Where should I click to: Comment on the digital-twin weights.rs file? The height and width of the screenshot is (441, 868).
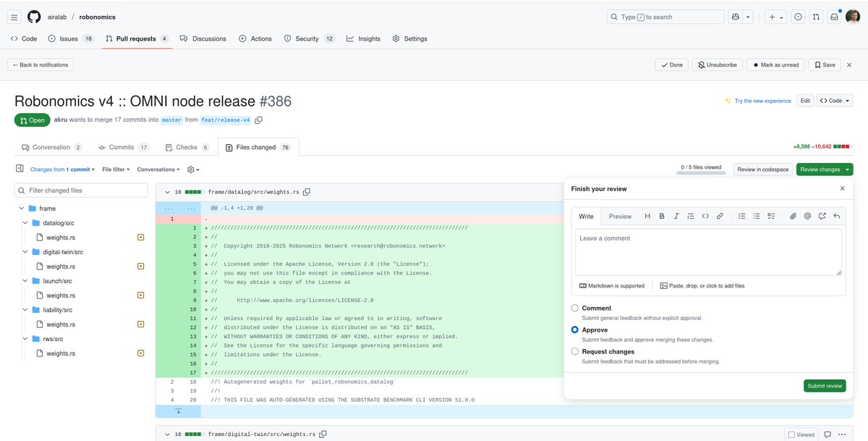click(827, 434)
